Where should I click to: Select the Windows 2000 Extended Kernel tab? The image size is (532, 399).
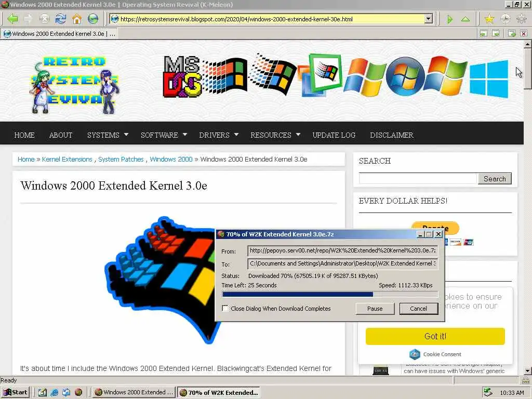tap(59, 34)
